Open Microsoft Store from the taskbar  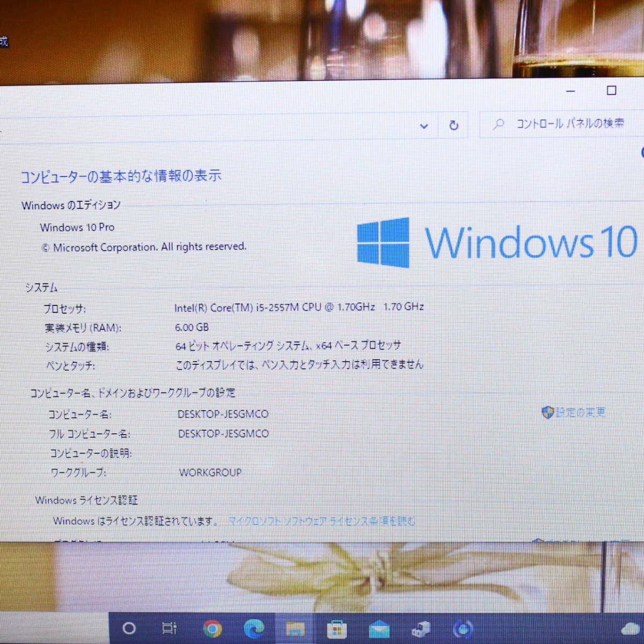tap(337, 629)
